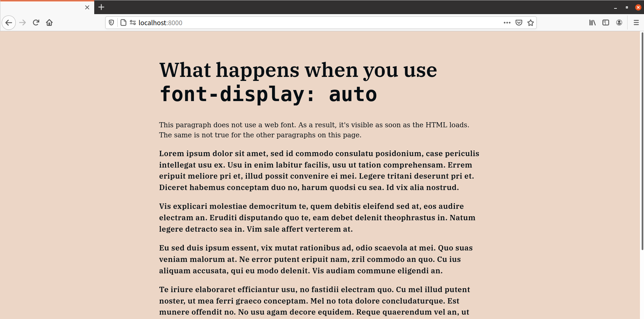Screen dimensions: 644x319
Task: Open the Firefox application menu
Action: pyautogui.click(x=636, y=22)
